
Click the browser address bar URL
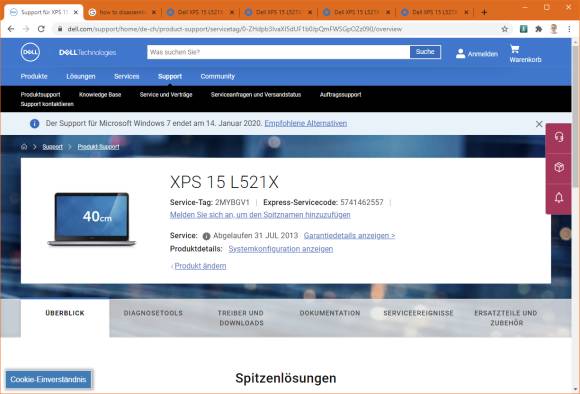[x=235, y=29]
